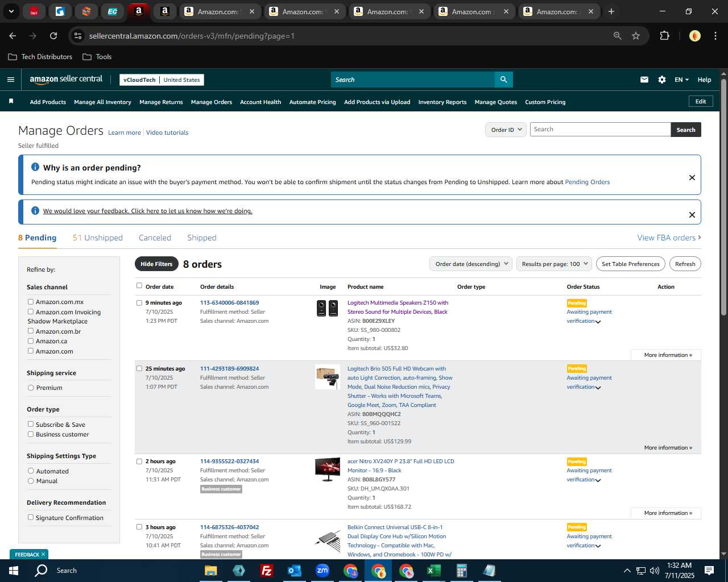
Task: Open Order date (descending) sort dropdown
Action: pyautogui.click(x=471, y=264)
